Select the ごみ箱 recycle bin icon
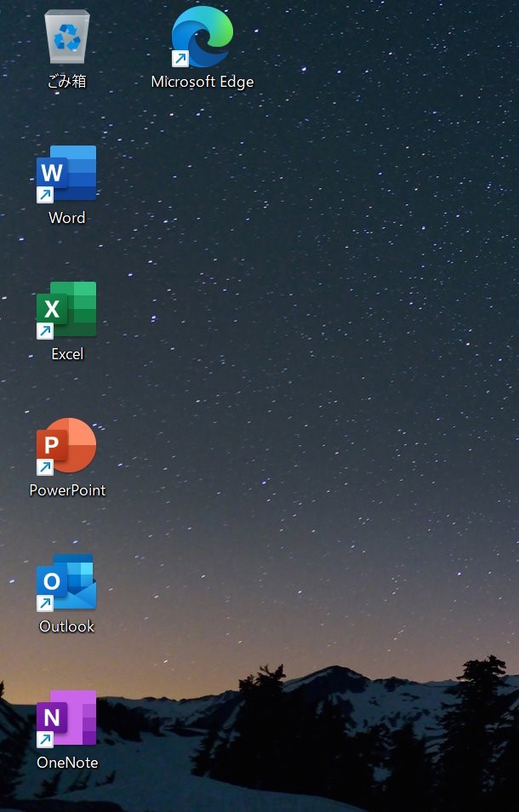 click(x=67, y=37)
